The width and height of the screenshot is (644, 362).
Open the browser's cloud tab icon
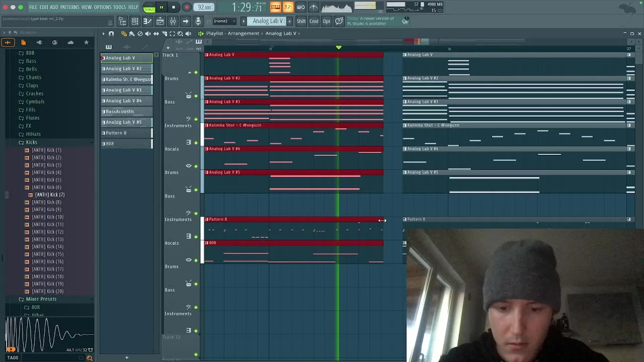(70, 42)
